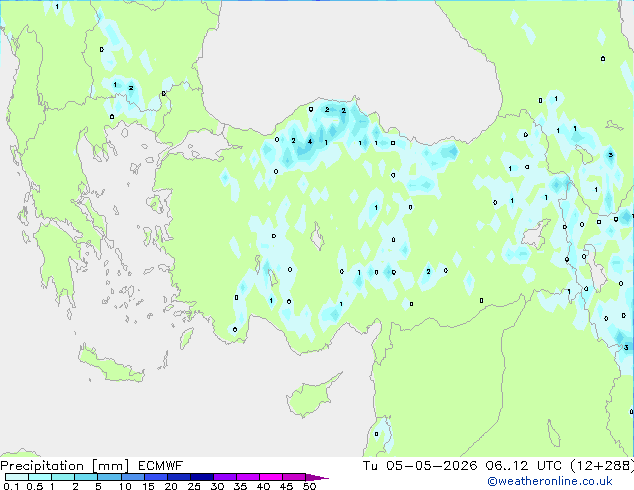Click the legend label '45'

point(286,486)
